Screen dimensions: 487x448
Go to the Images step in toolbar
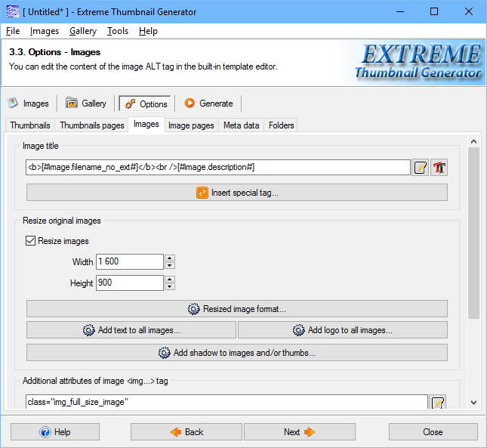[x=28, y=104]
